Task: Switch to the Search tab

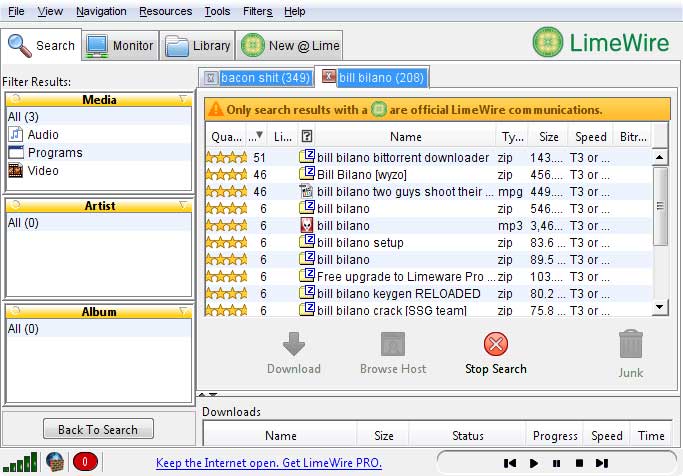Action: coord(41,45)
